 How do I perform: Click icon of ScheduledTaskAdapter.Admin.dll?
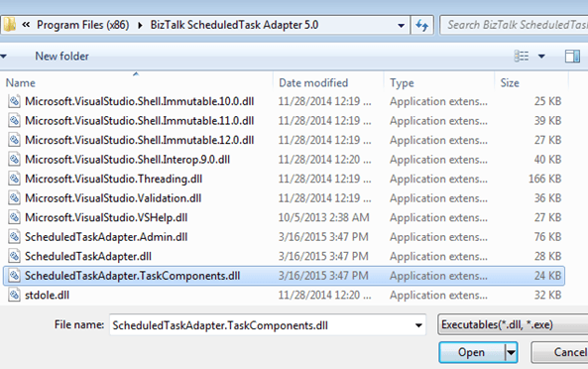coord(14,237)
